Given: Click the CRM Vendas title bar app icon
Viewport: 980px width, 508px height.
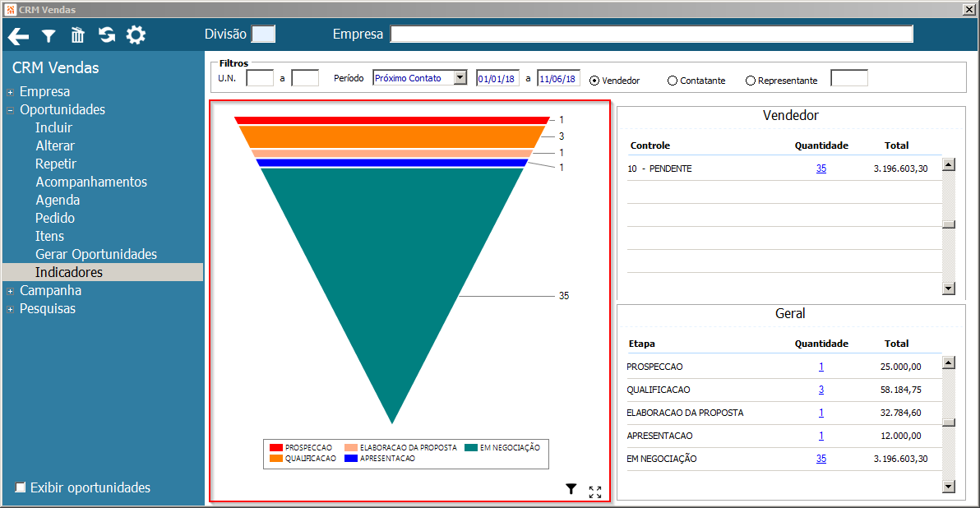Looking at the screenshot, I should coord(10,9).
